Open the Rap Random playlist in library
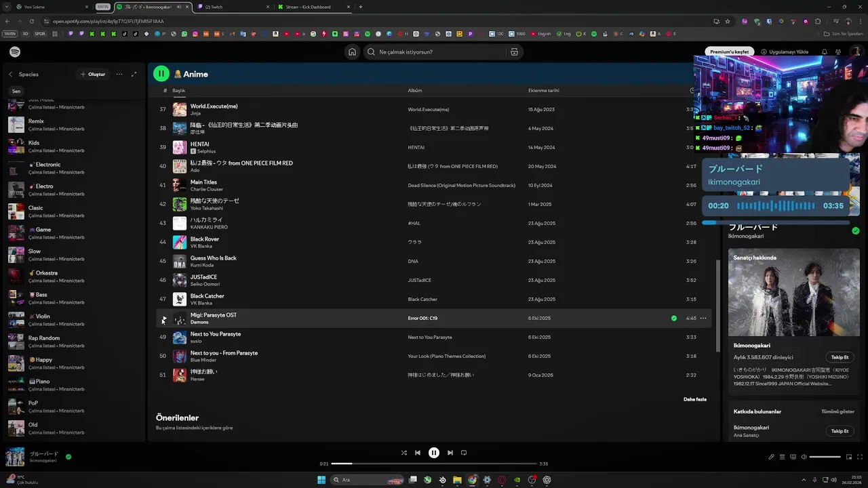The height and width of the screenshot is (488, 868). tap(74, 342)
